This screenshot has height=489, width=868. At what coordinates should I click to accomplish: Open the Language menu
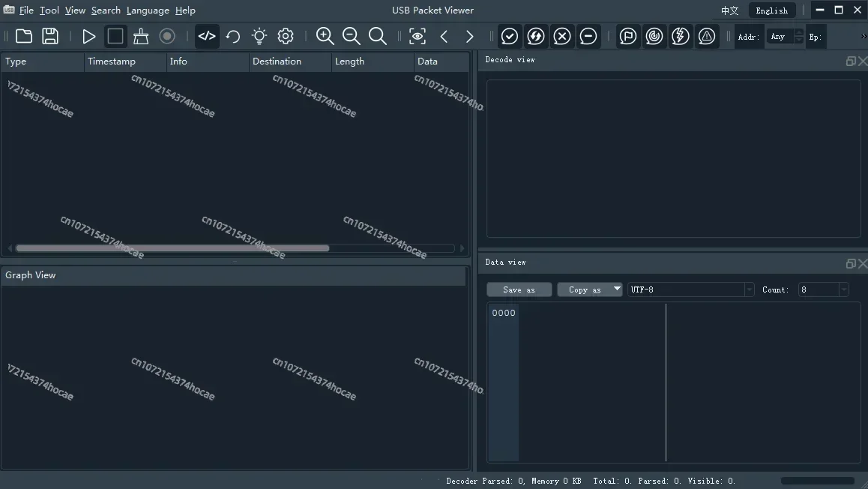tap(148, 10)
